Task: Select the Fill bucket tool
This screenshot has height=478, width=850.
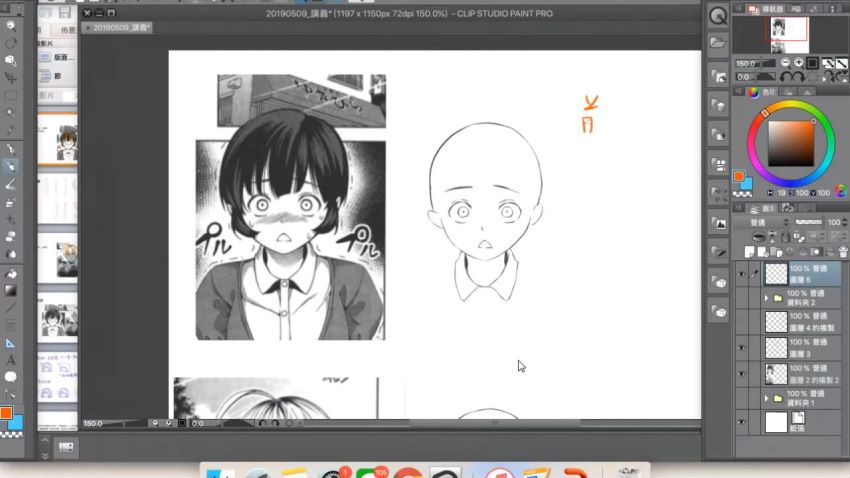Action: (x=10, y=273)
